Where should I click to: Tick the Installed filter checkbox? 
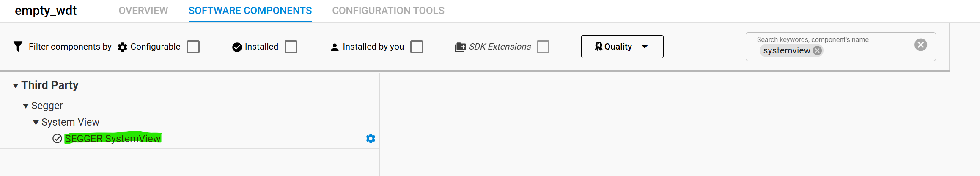point(291,47)
